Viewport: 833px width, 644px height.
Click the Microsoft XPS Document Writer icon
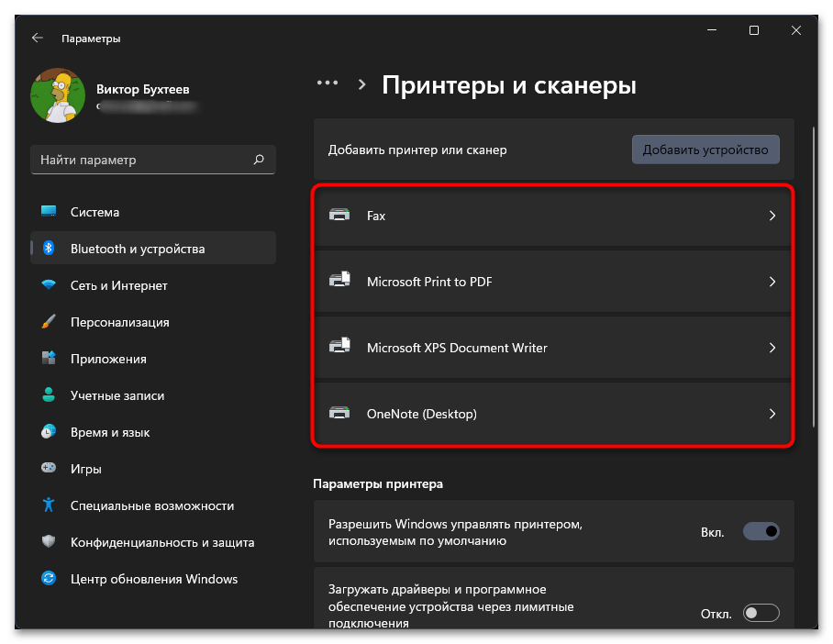click(x=339, y=346)
